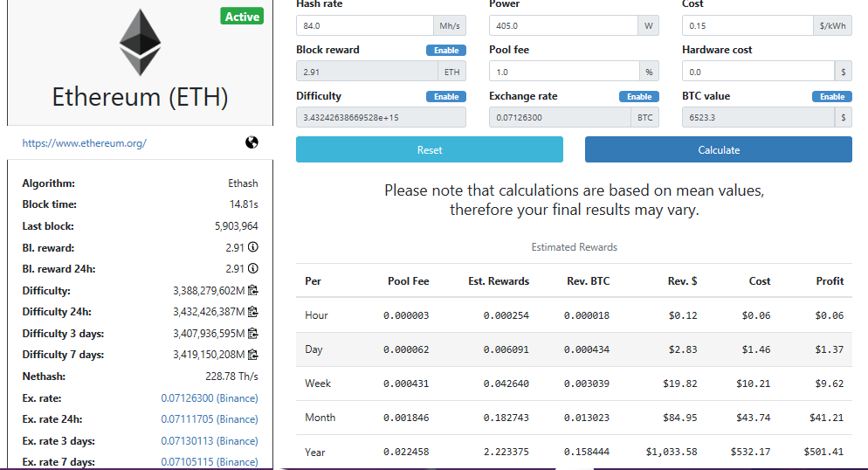Click the disabled Difficulty field
This screenshot has width=868, height=470.
[381, 117]
